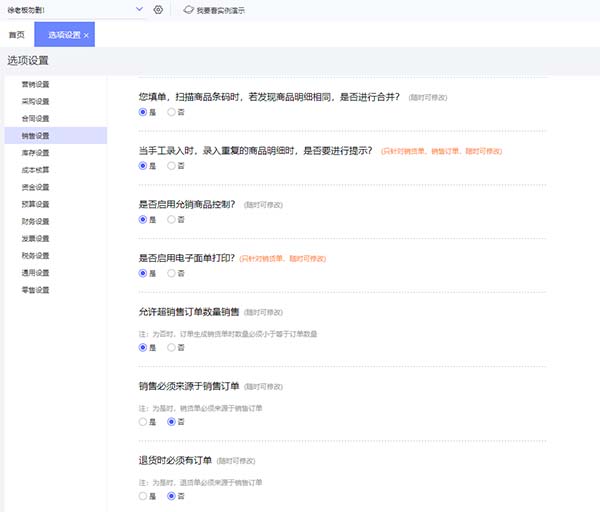Screen dimensions: 600x512
Task: Disable 电子面单打印 by selecting 否
Action: pyautogui.click(x=172, y=273)
